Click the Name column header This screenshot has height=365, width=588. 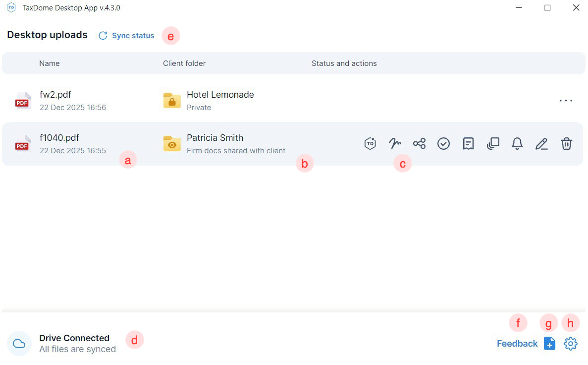tap(50, 63)
